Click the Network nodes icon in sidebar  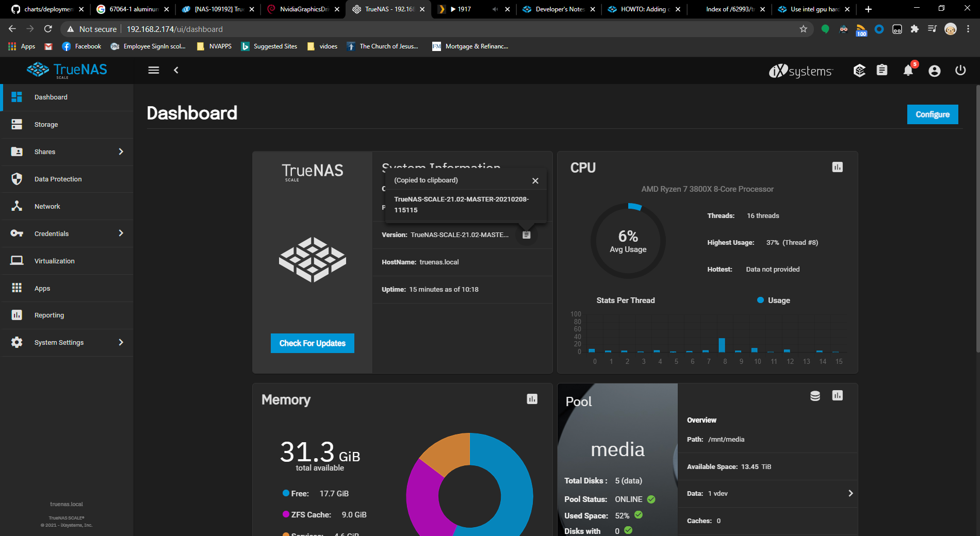[x=17, y=206]
